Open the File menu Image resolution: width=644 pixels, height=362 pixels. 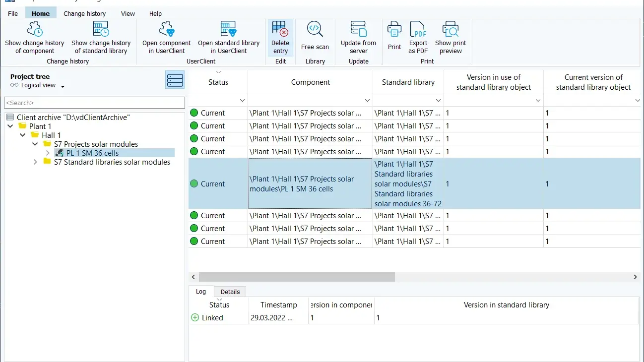[13, 13]
